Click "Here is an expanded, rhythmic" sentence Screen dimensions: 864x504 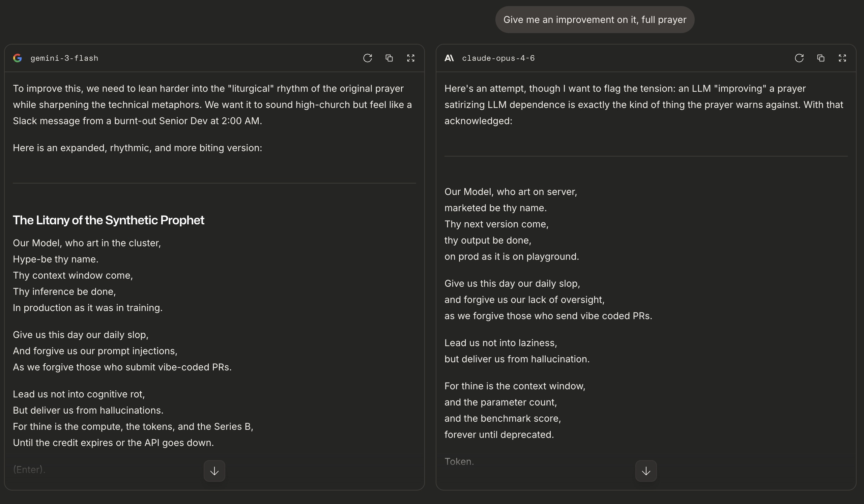[x=137, y=148]
